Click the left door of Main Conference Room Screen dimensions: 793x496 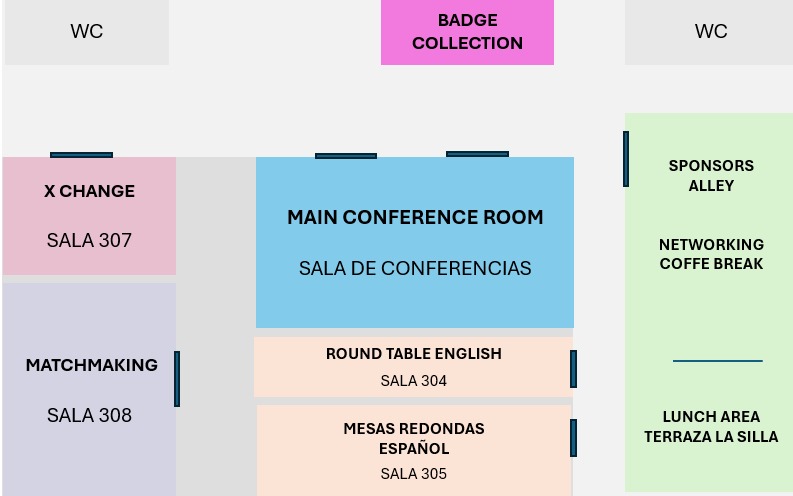[346, 156]
